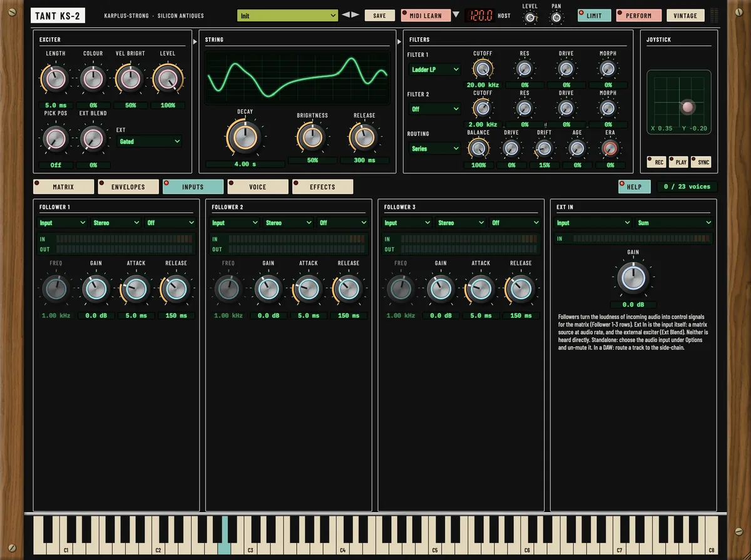
Task: Click Filter 1 RES knob
Action: coord(524,69)
